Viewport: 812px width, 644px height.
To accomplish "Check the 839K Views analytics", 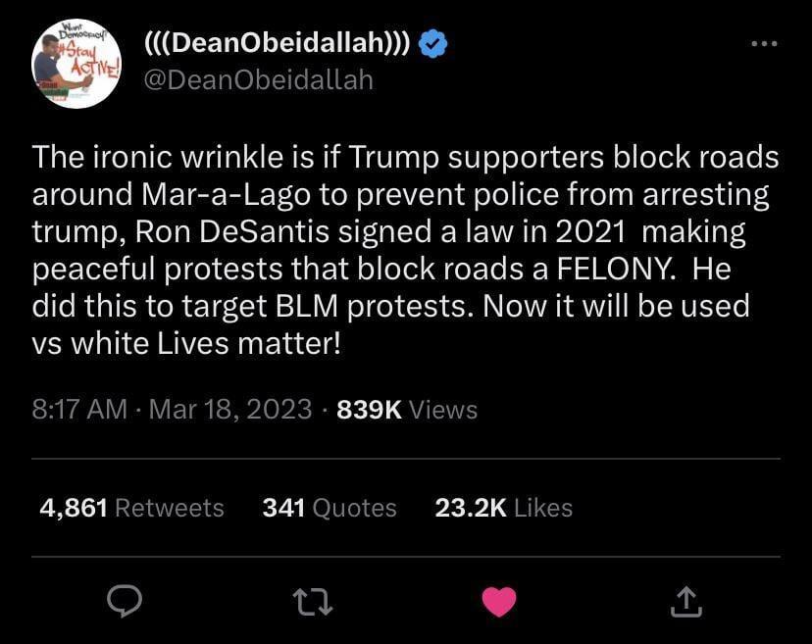I will 405,410.
